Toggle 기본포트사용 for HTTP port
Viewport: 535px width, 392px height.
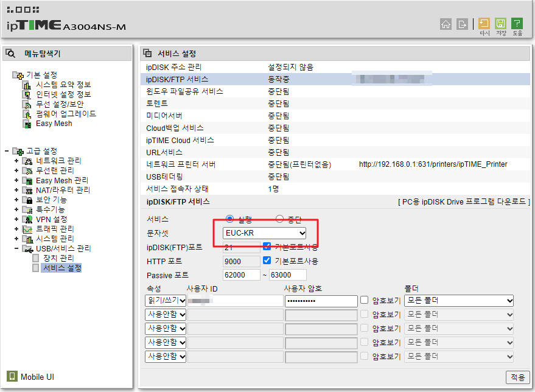click(x=267, y=261)
